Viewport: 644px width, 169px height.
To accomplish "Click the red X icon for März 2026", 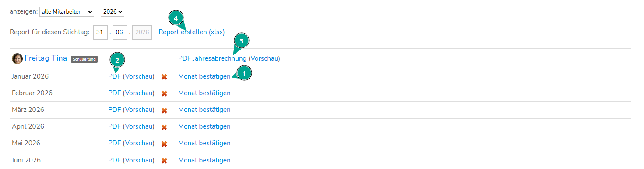I will (x=164, y=110).
